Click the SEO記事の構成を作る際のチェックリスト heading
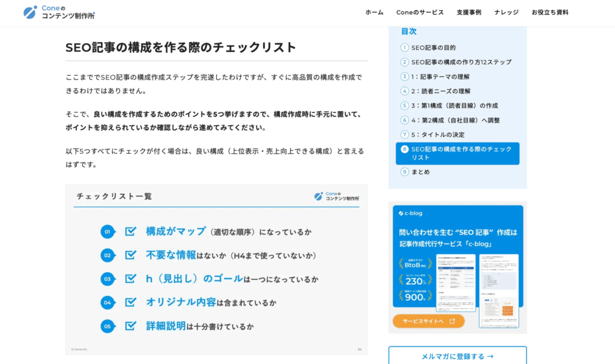Screen dimensions: 615x364 click(181, 47)
